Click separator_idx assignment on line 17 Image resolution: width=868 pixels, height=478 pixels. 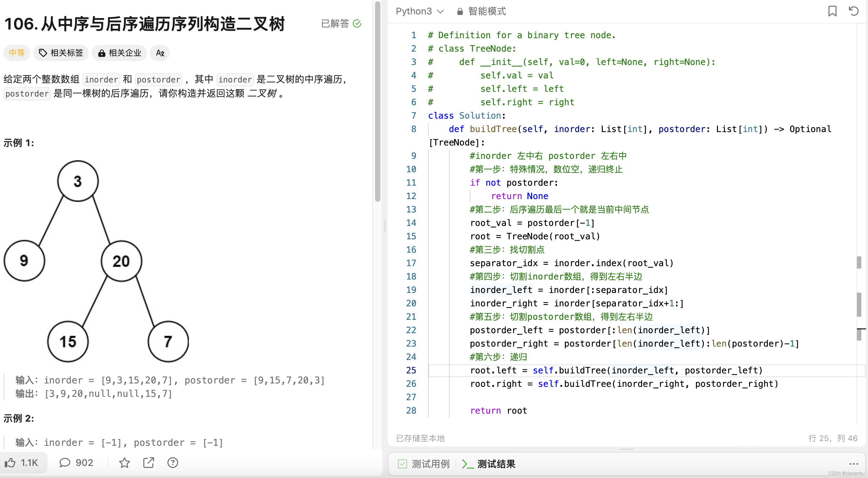tap(572, 263)
